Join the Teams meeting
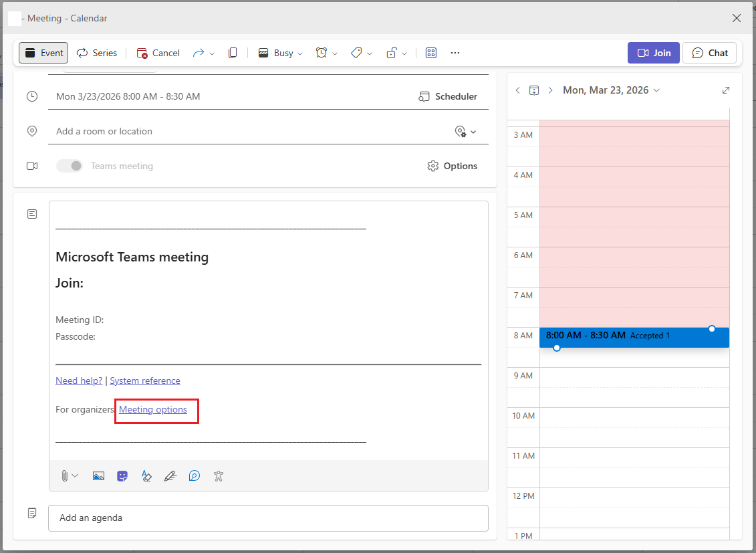 pos(653,53)
